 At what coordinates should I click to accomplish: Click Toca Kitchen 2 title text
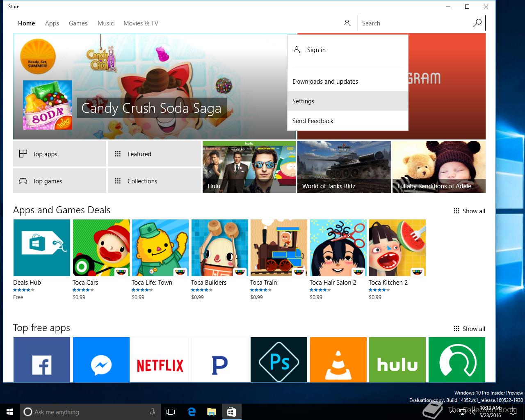pyautogui.click(x=388, y=282)
